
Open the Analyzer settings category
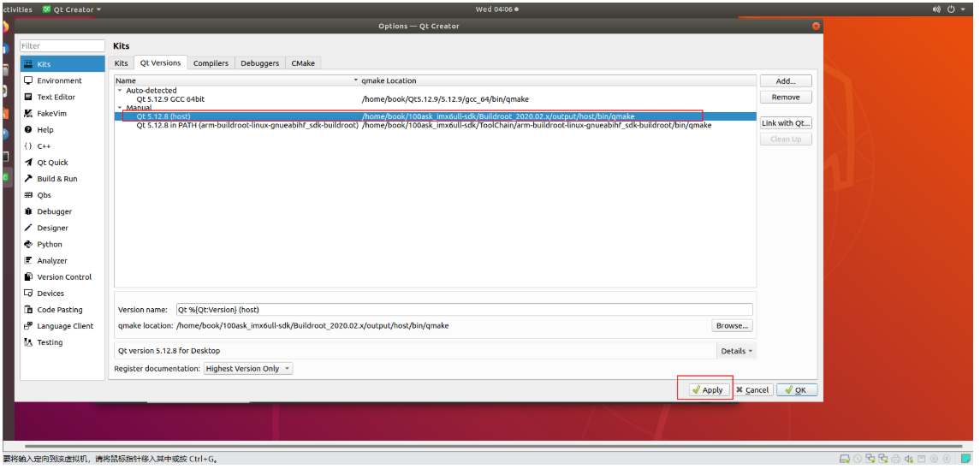pyautogui.click(x=62, y=260)
